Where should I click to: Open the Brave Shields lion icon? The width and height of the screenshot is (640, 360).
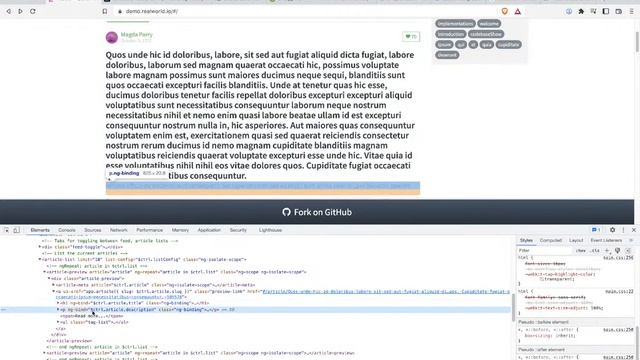point(505,11)
